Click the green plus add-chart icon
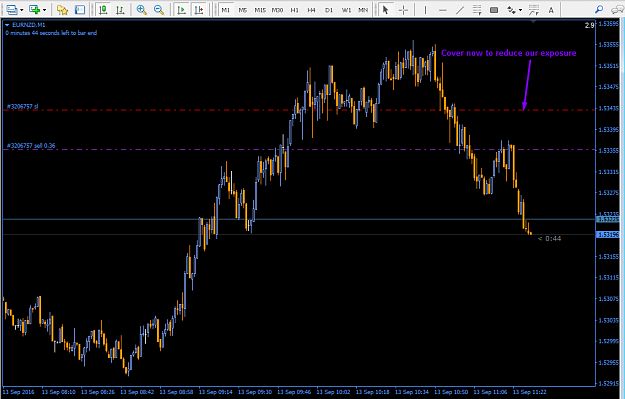 35,10
